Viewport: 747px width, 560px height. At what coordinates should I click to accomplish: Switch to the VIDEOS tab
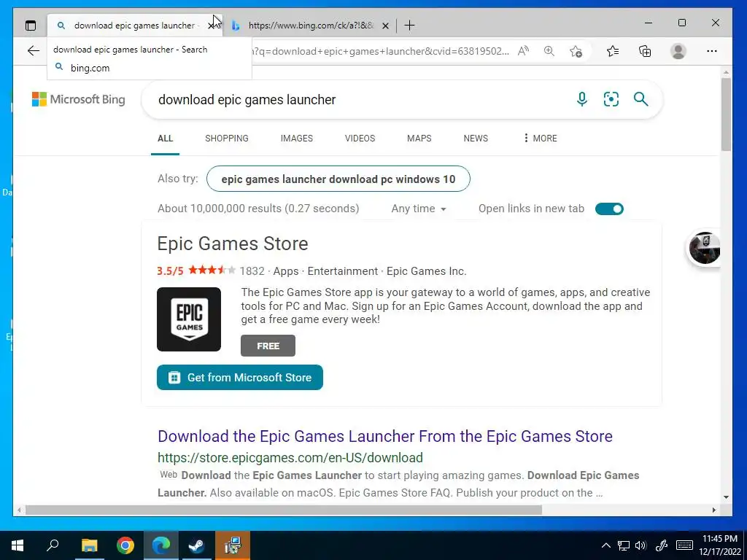tap(360, 138)
